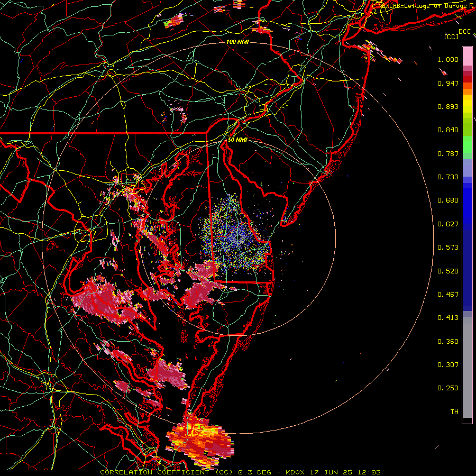The height and width of the screenshot is (476, 476).
Task: Select the 0.307 legend value
Action: tap(448, 365)
